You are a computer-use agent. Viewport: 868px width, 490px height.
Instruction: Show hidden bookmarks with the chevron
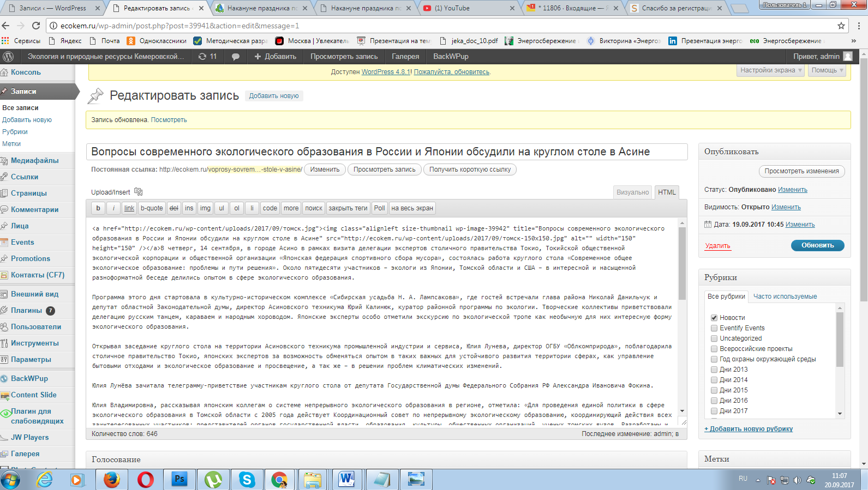pyautogui.click(x=854, y=41)
